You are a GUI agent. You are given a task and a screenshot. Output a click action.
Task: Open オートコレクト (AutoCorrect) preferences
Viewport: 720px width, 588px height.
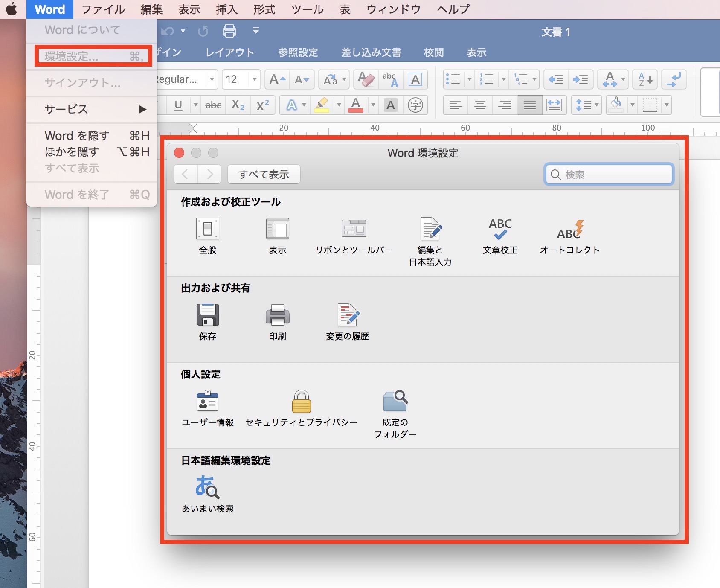point(570,236)
